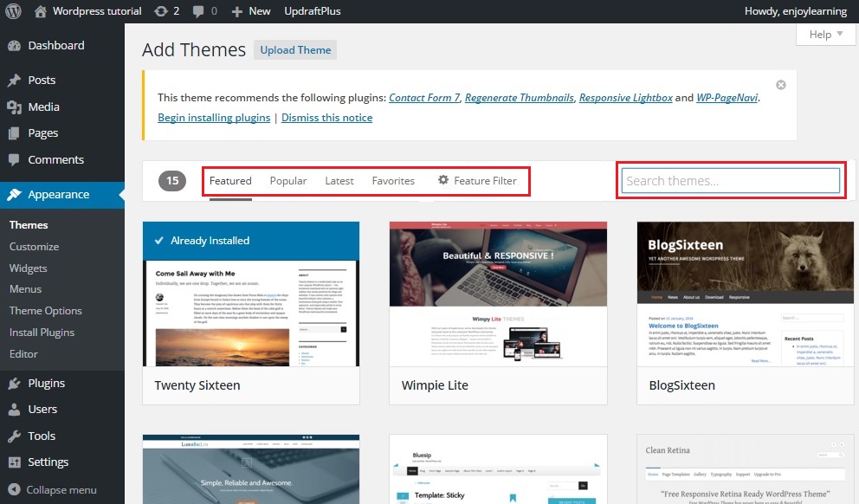
Task: Click the plus icon next to New
Action: coord(236,11)
